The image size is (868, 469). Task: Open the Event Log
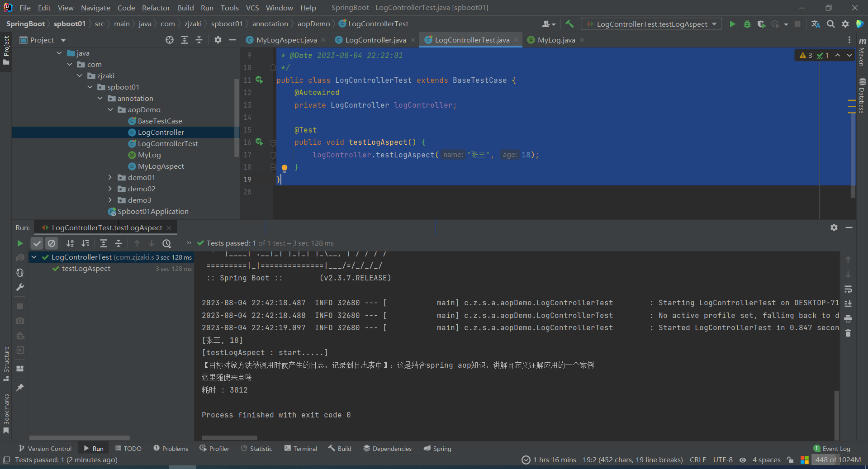tap(832, 449)
